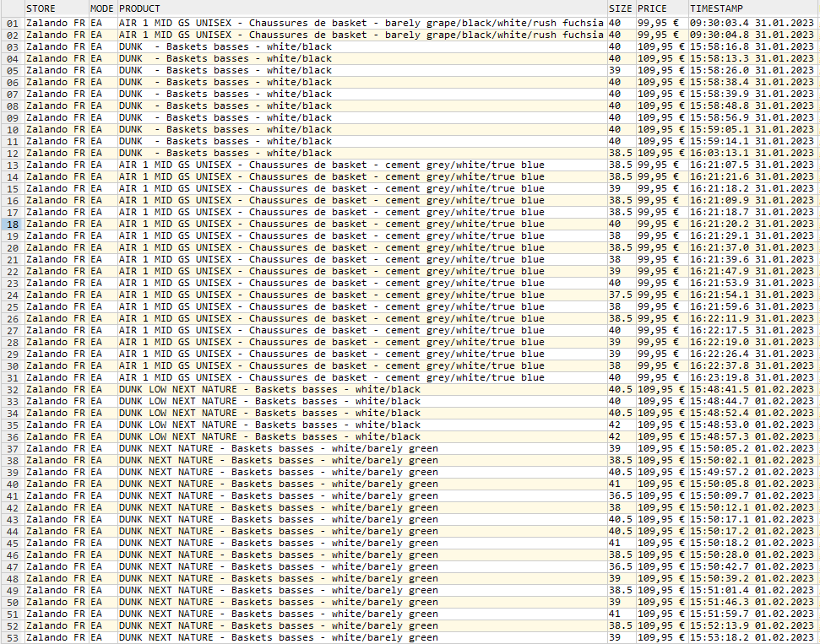The width and height of the screenshot is (820, 644).
Task: Click size 37.5 in row 24
Action: 620,295
